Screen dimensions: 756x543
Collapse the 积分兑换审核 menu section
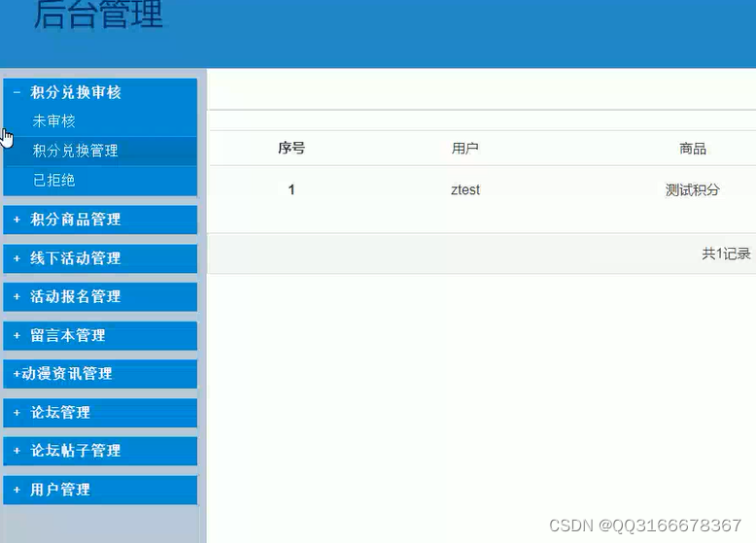tap(100, 92)
